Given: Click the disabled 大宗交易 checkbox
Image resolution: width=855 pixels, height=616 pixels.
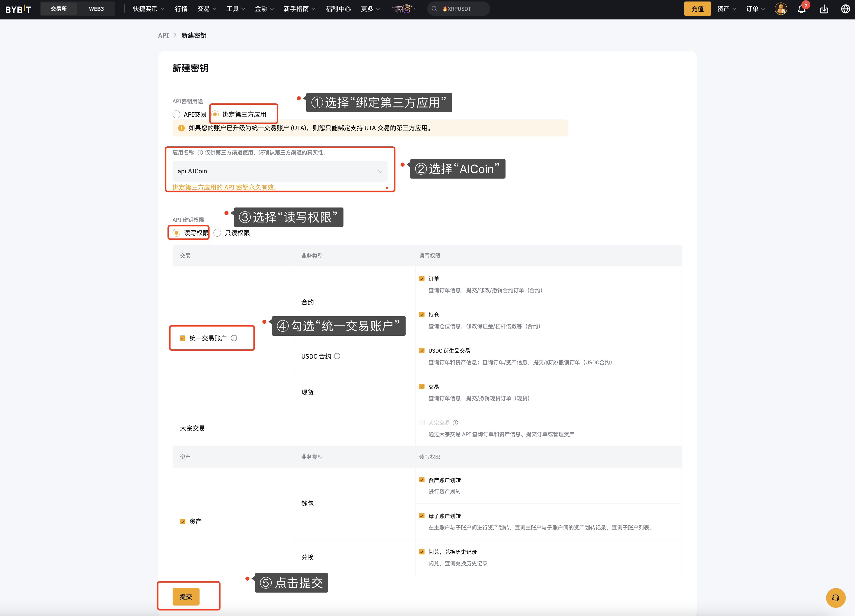Looking at the screenshot, I should [x=422, y=423].
